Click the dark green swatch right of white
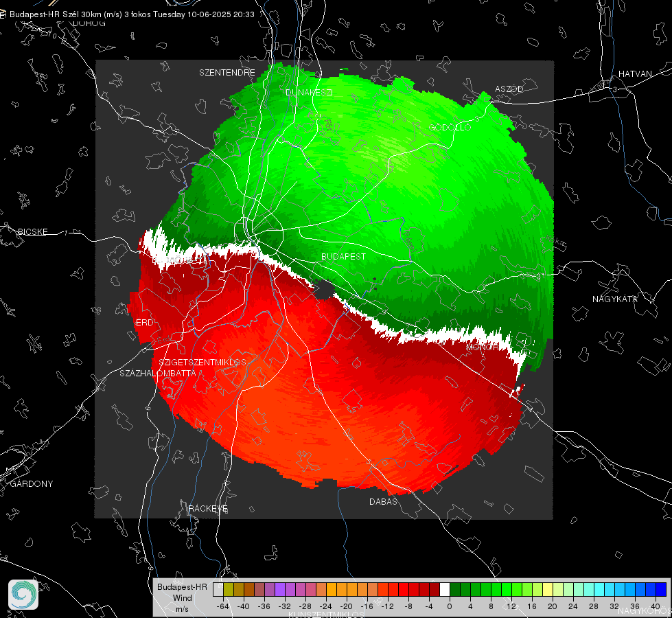The height and width of the screenshot is (618, 672). [455, 589]
